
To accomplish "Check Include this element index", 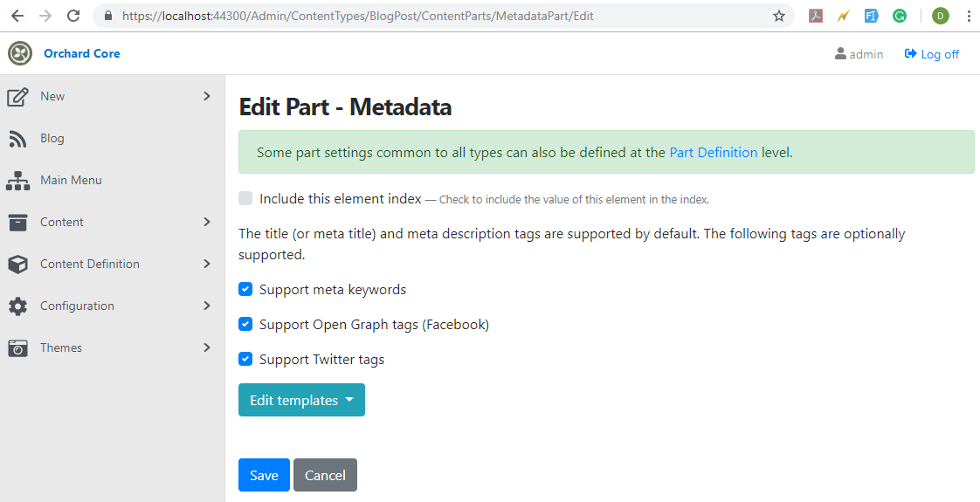I will 245,198.
